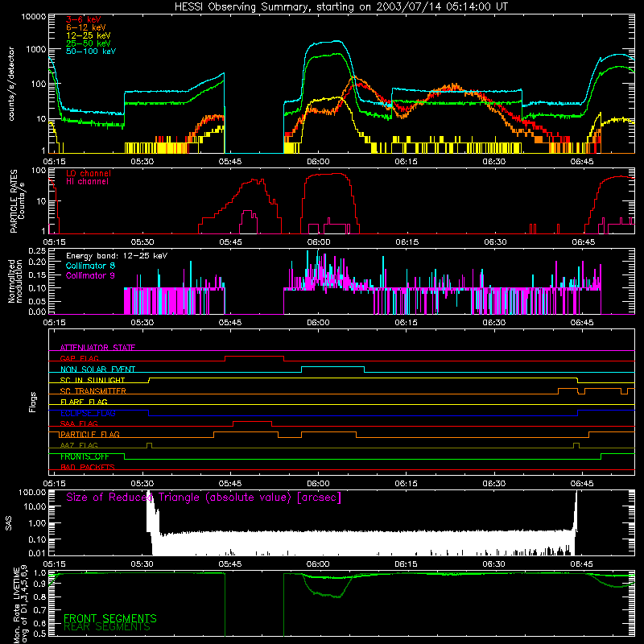Click the FLARE FLAG label
The image size is (644, 644).
click(84, 402)
